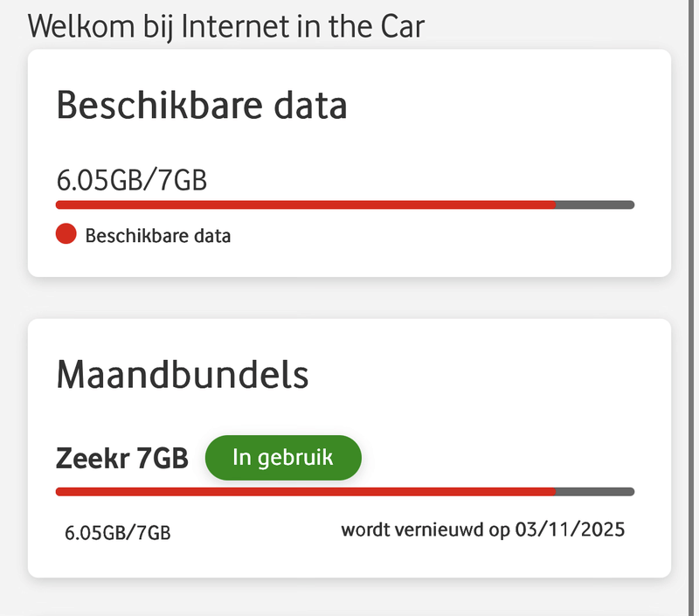The height and width of the screenshot is (616, 699).
Task: Click the green "In gebruik" status badge
Action: click(x=282, y=458)
